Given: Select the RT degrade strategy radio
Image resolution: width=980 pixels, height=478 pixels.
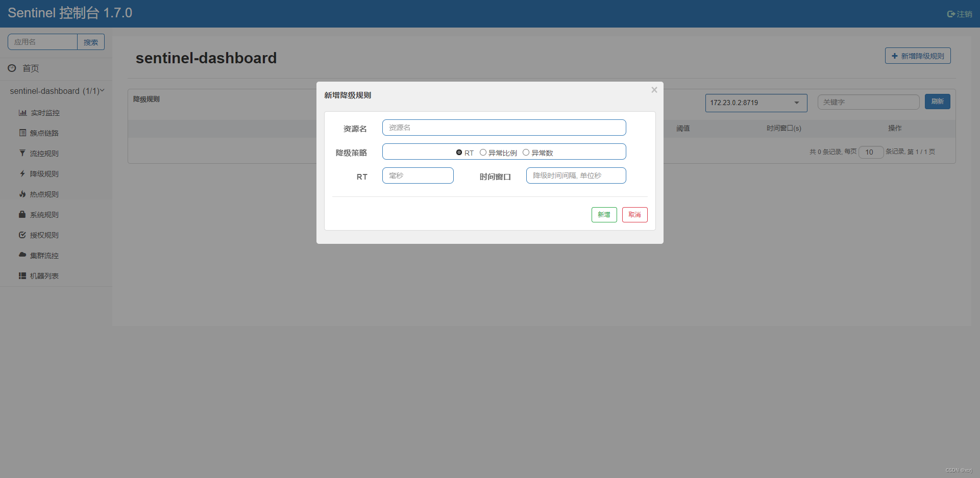Looking at the screenshot, I should pos(459,152).
